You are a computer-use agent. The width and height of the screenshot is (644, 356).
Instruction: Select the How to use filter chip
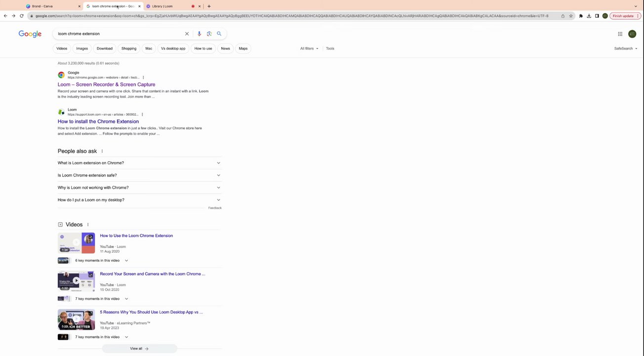(x=203, y=48)
